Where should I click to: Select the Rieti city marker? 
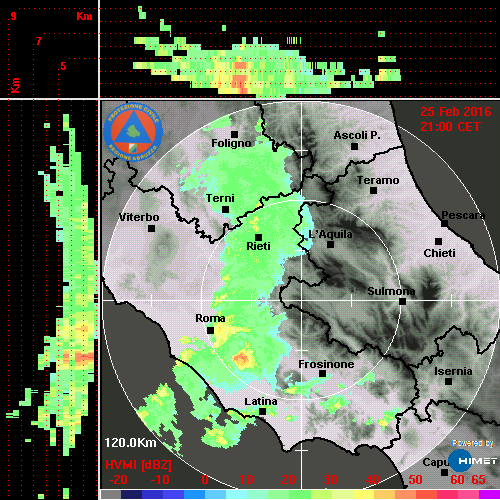pos(258,237)
